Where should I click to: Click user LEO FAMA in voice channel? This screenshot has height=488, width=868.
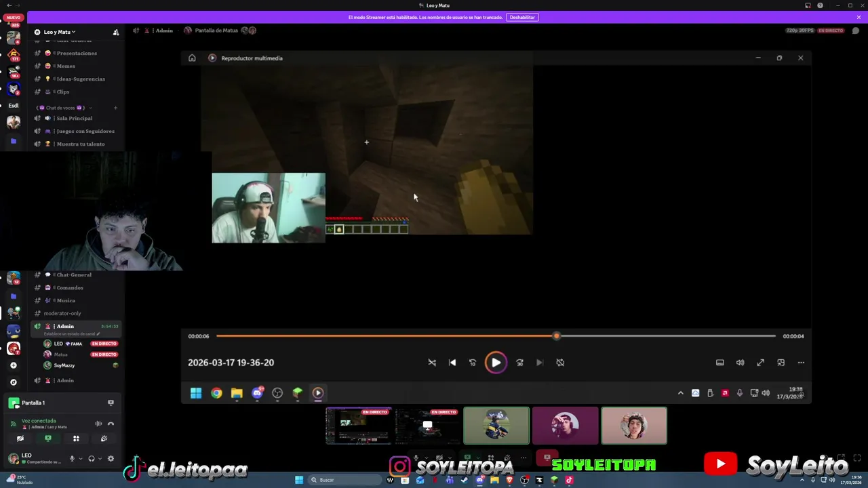coord(80,344)
